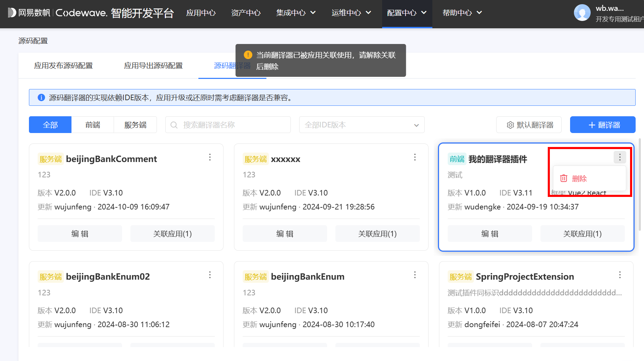
Task: Switch to 应用发布源码配置 tab
Action: (63, 66)
